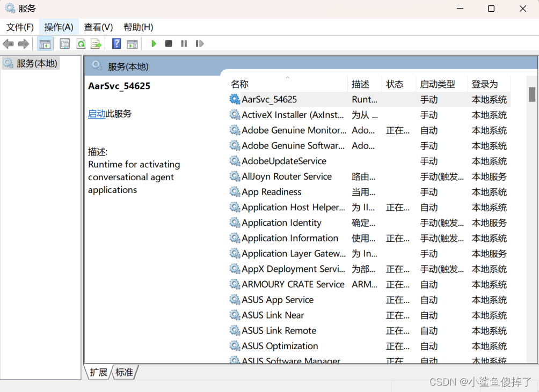539x392 pixels.
Task: Open the 操作(A) menu
Action: (59, 27)
